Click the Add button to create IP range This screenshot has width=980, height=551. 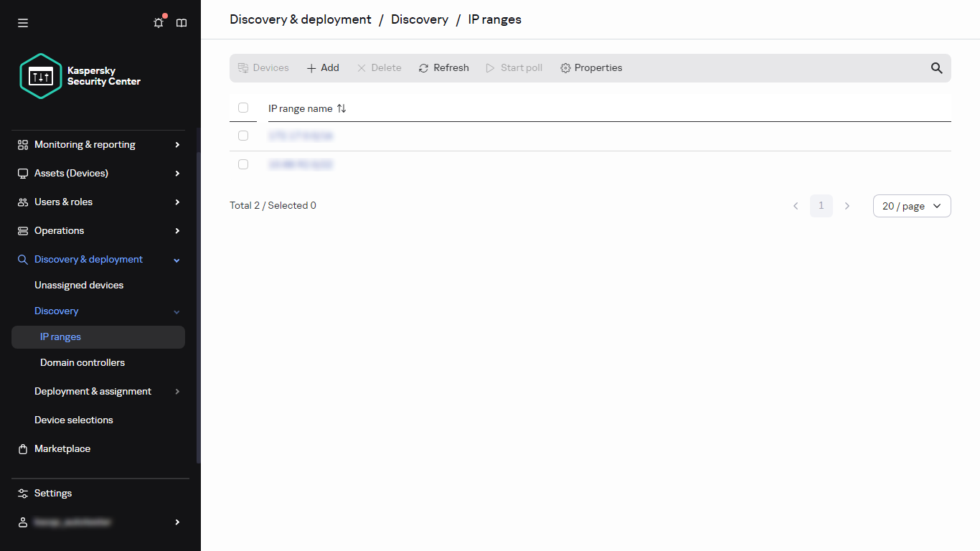click(322, 67)
